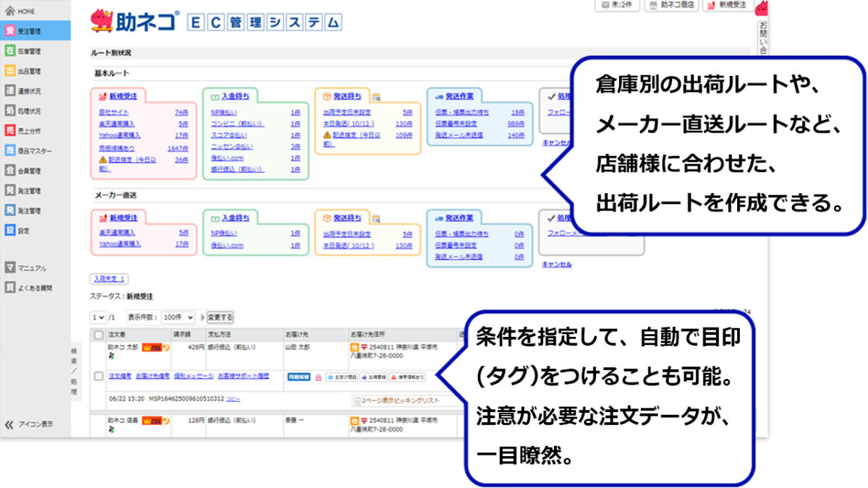Click the unread mail icon showing 未:2件
This screenshot has width=868, height=488.
coord(616,7)
